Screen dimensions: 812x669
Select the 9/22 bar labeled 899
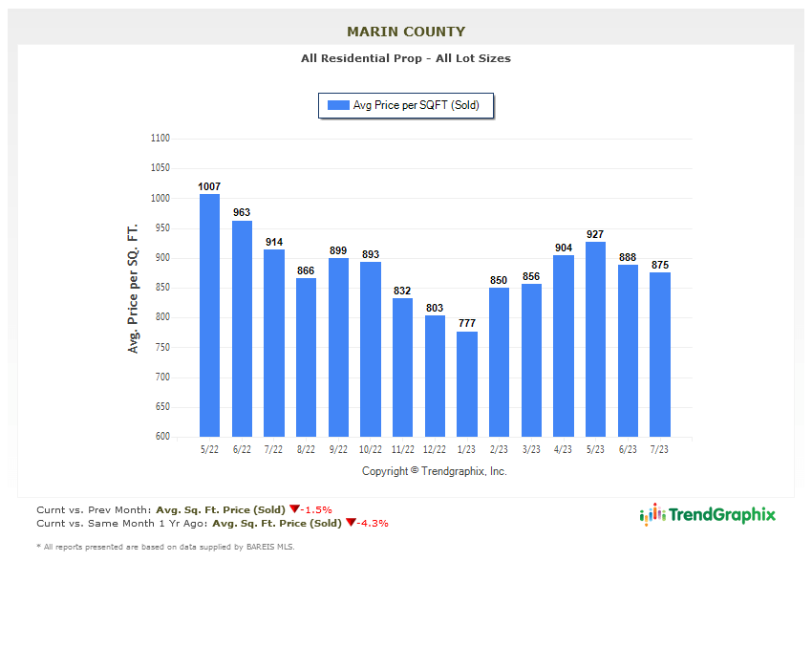click(338, 348)
